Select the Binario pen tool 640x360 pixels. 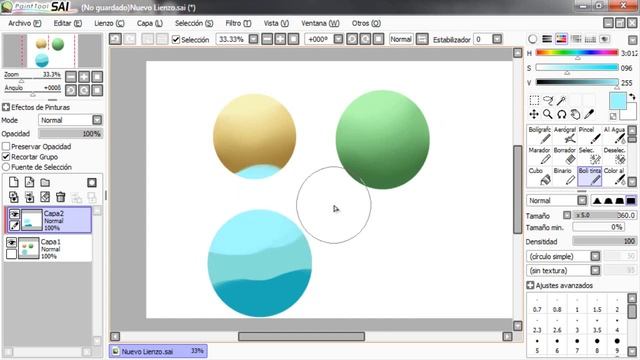click(x=564, y=176)
